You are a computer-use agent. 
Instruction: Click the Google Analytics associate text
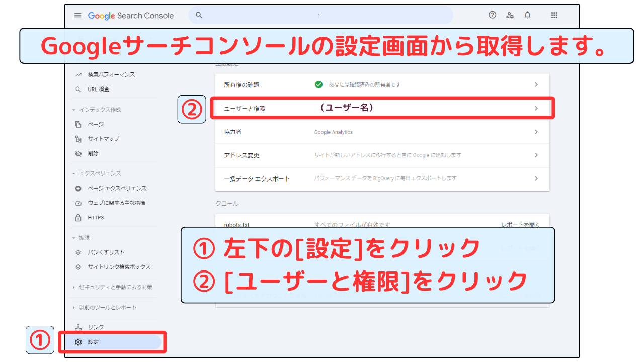pos(334,132)
